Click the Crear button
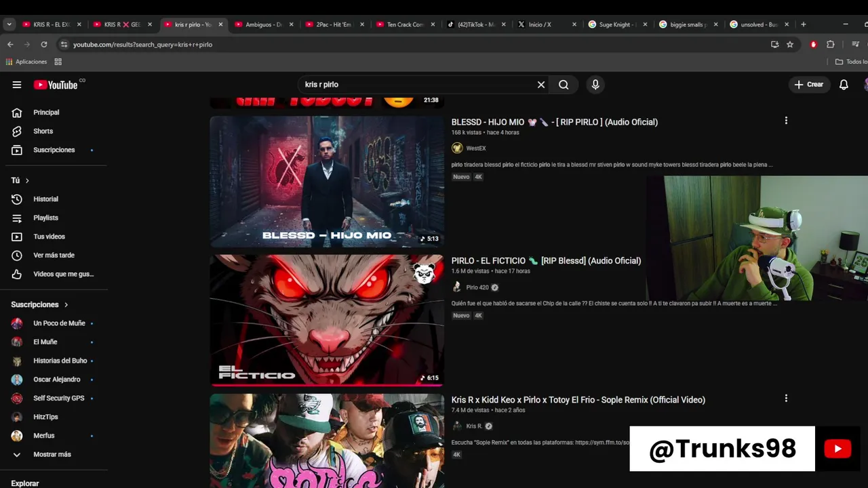 tap(809, 85)
